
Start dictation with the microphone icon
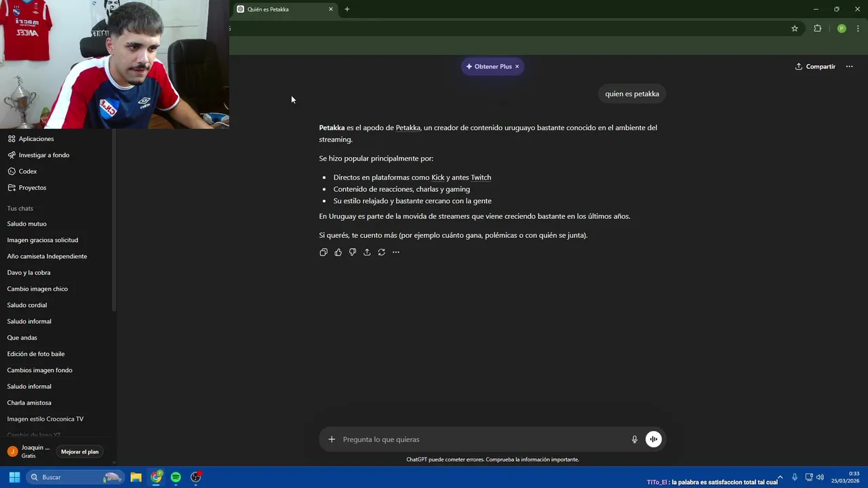click(x=635, y=439)
